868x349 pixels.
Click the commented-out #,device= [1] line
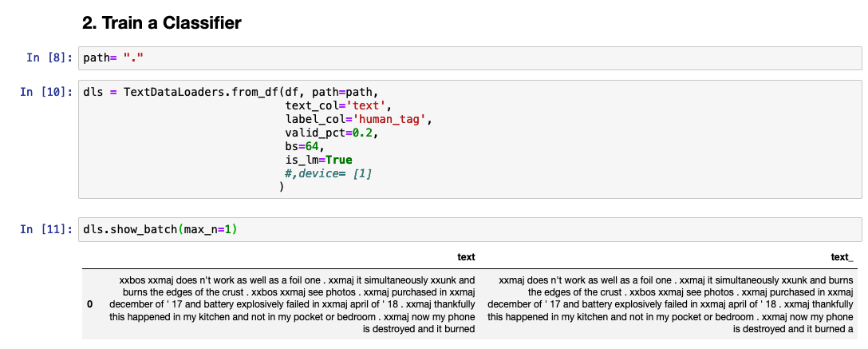[327, 173]
